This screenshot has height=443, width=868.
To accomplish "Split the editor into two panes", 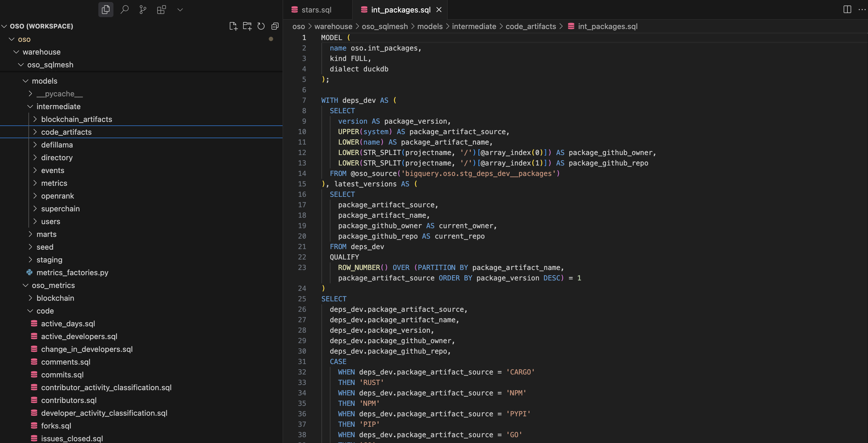I will (847, 10).
